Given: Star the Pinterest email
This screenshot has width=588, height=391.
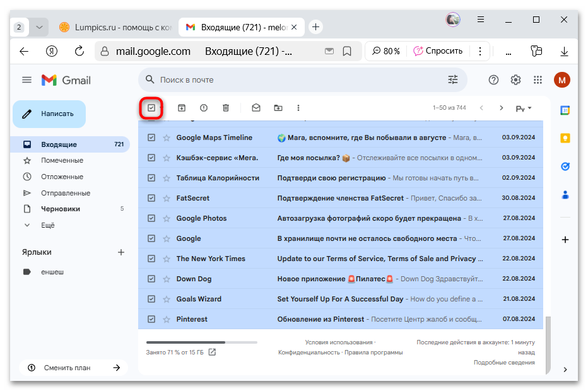Looking at the screenshot, I should (166, 319).
